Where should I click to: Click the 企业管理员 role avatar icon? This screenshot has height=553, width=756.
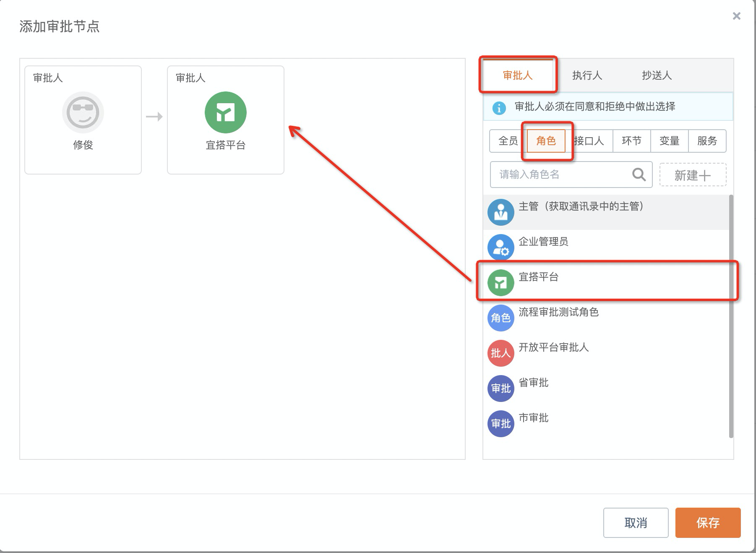[x=501, y=248]
